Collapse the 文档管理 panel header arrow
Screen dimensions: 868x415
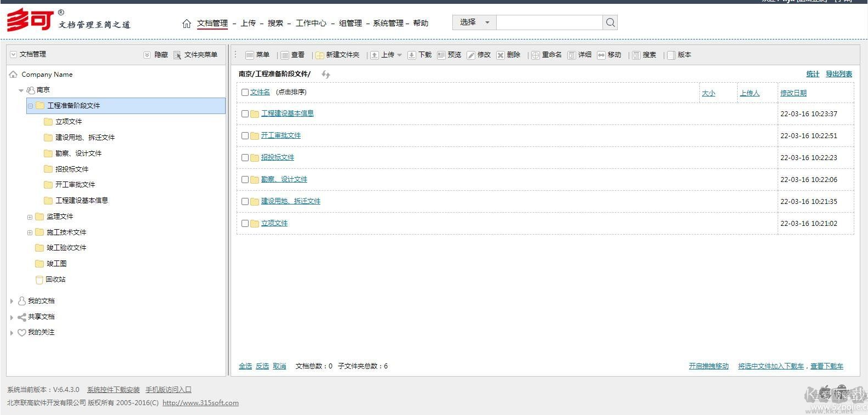[14, 54]
